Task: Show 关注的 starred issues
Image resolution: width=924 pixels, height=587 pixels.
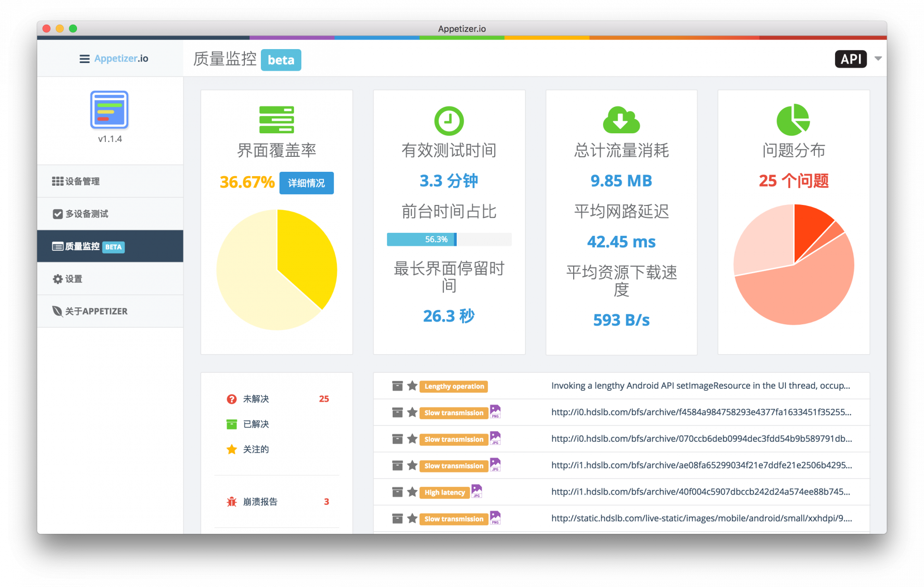Action: pyautogui.click(x=277, y=449)
